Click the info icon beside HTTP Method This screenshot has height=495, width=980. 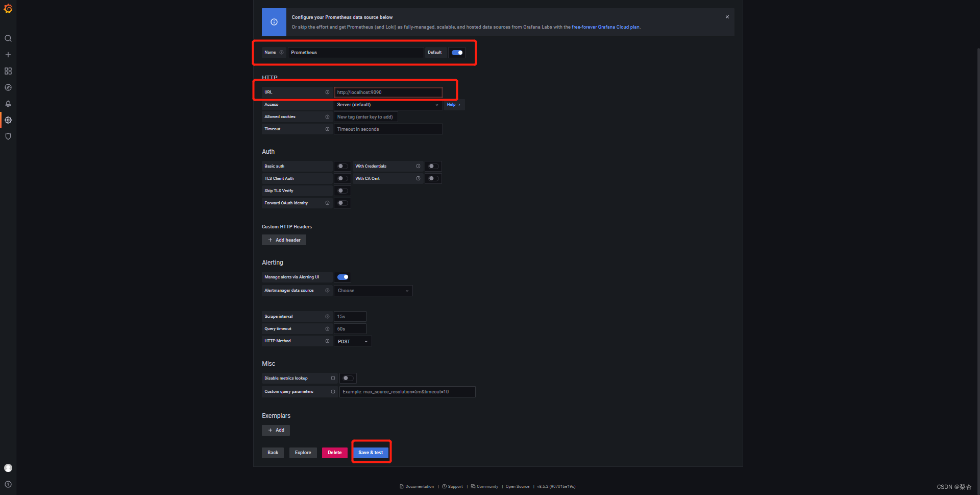[327, 341]
